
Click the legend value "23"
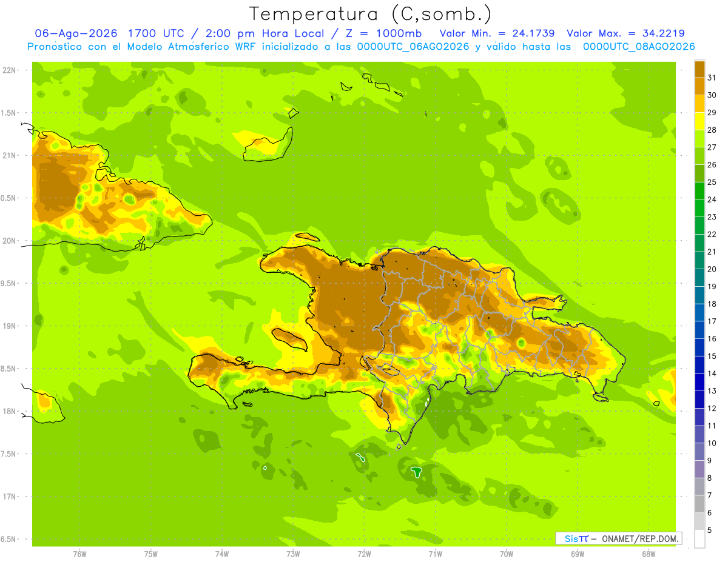(712, 216)
